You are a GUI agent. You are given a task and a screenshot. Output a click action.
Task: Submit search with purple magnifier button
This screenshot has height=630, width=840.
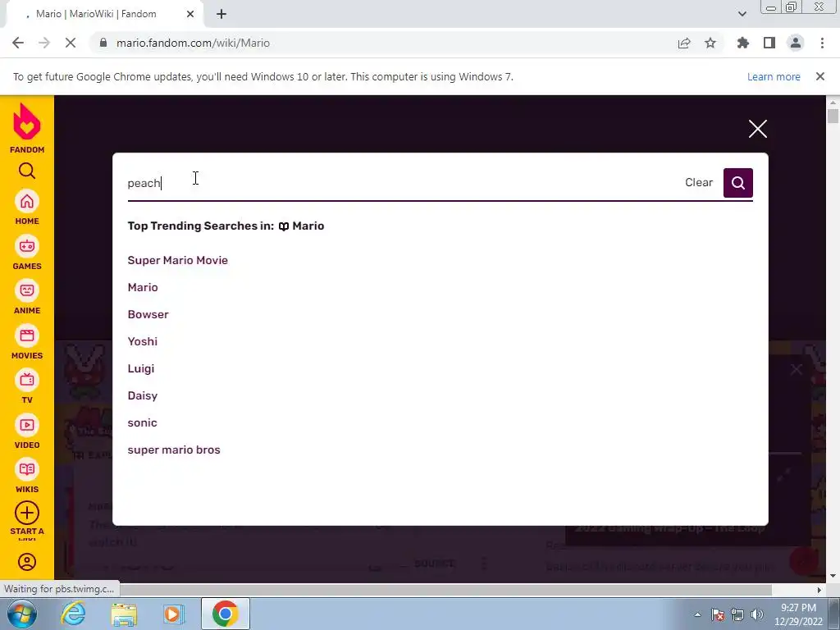tap(737, 183)
